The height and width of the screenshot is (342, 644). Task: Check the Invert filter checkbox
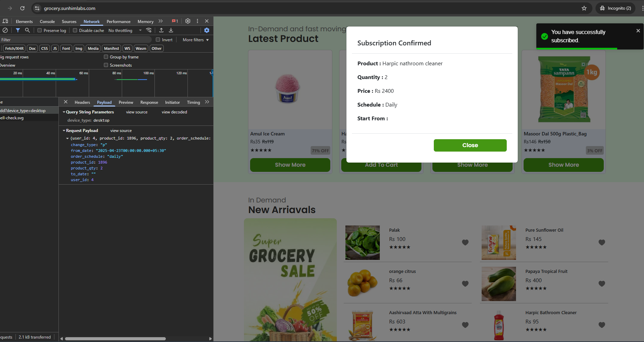(x=158, y=40)
